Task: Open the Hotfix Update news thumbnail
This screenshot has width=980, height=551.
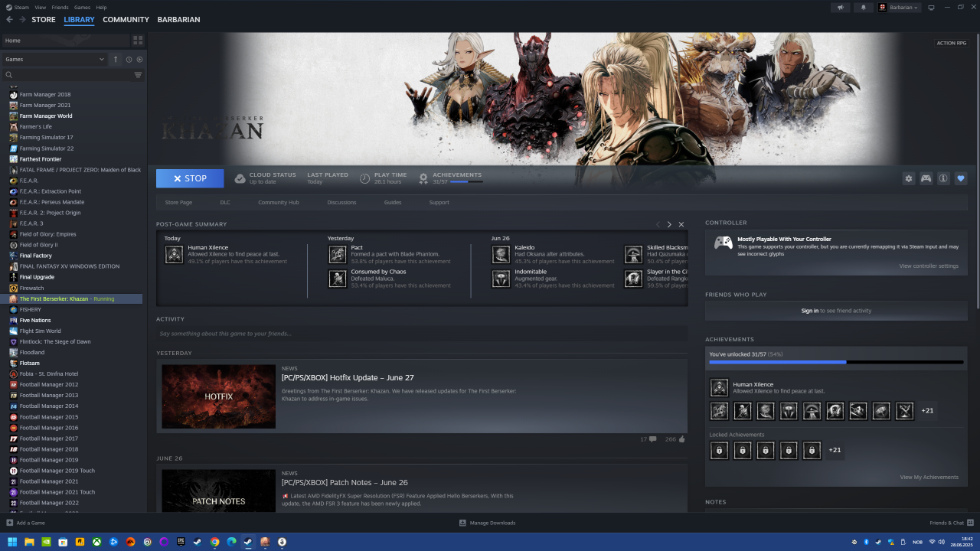Action: click(x=218, y=396)
